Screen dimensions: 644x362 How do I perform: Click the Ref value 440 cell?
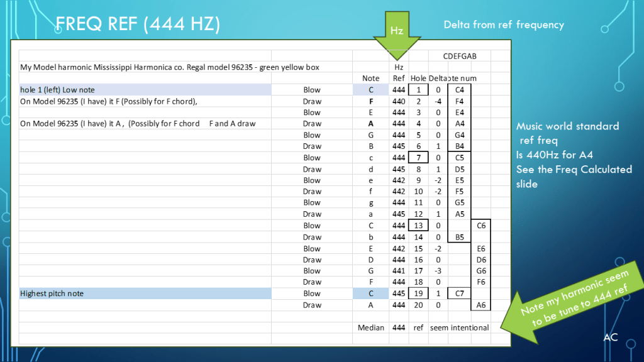(x=398, y=101)
